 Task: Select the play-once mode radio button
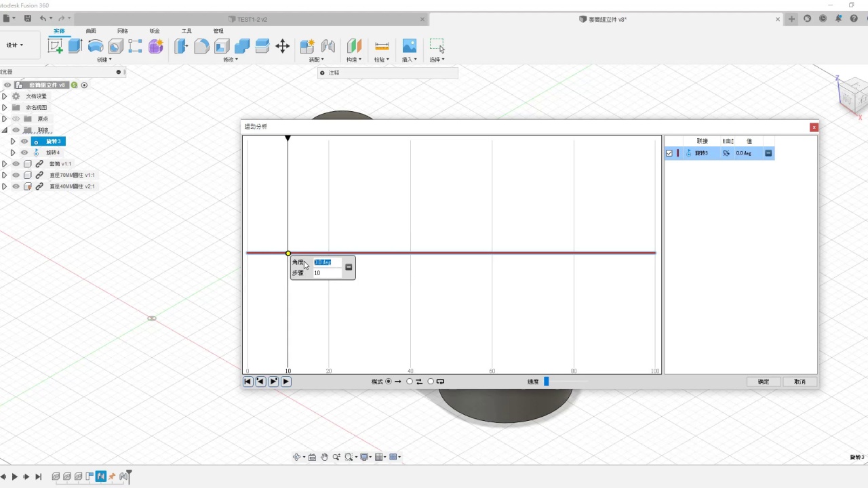point(389,382)
